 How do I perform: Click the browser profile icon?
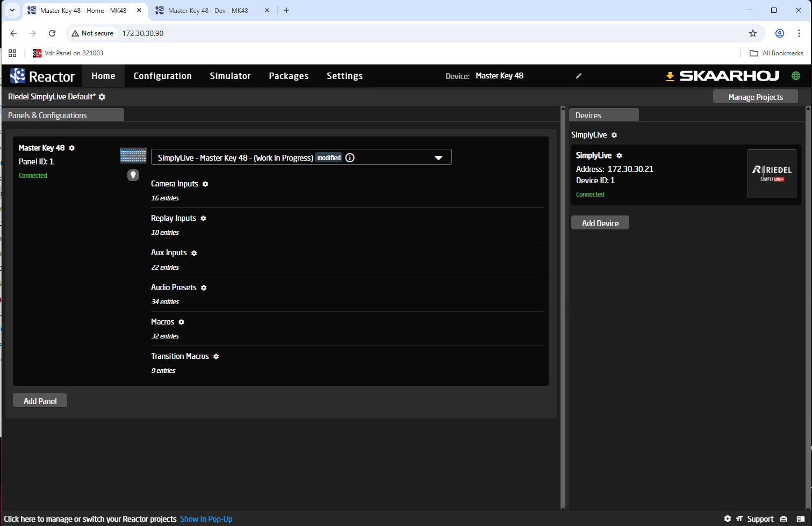point(780,33)
